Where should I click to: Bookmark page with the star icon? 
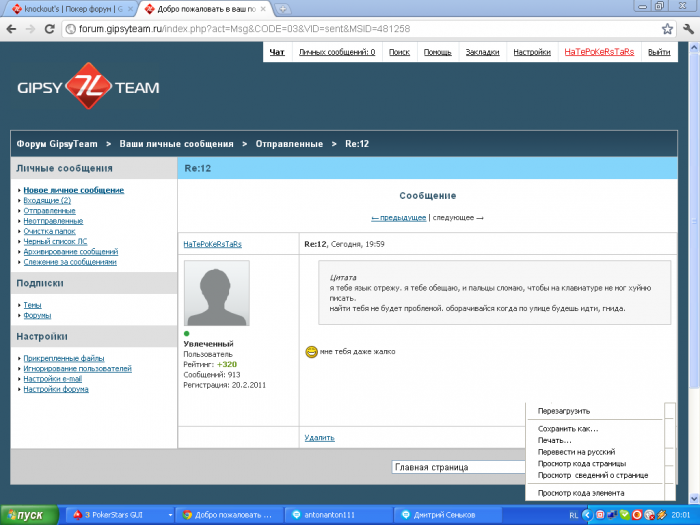pos(667,29)
